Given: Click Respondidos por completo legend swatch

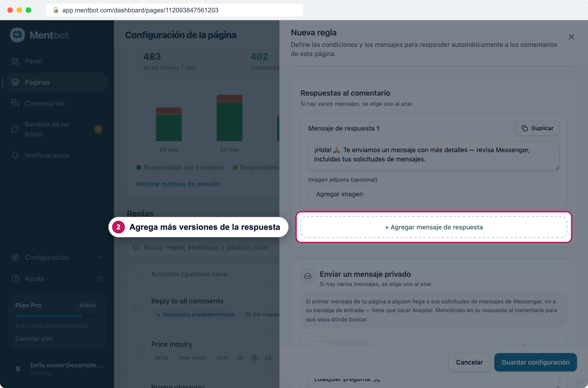Looking at the screenshot, I should [x=139, y=168].
